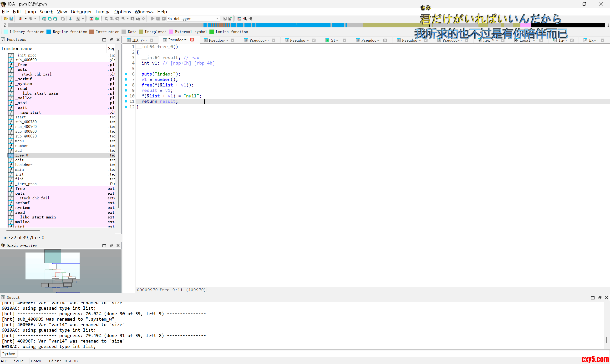Open the No debugger dropdown
This screenshot has width=610, height=364.
[217, 19]
